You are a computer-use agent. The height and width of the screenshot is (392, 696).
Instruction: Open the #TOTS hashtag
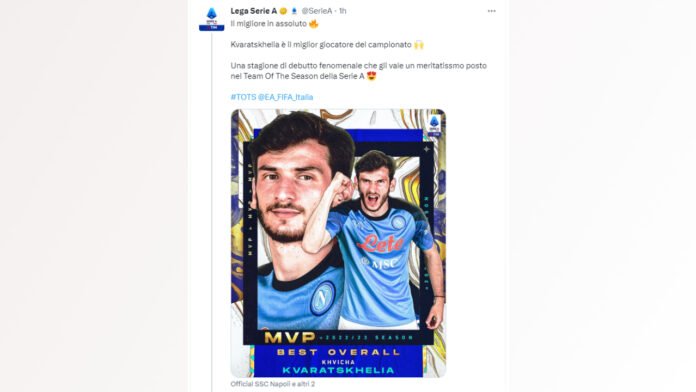point(243,97)
